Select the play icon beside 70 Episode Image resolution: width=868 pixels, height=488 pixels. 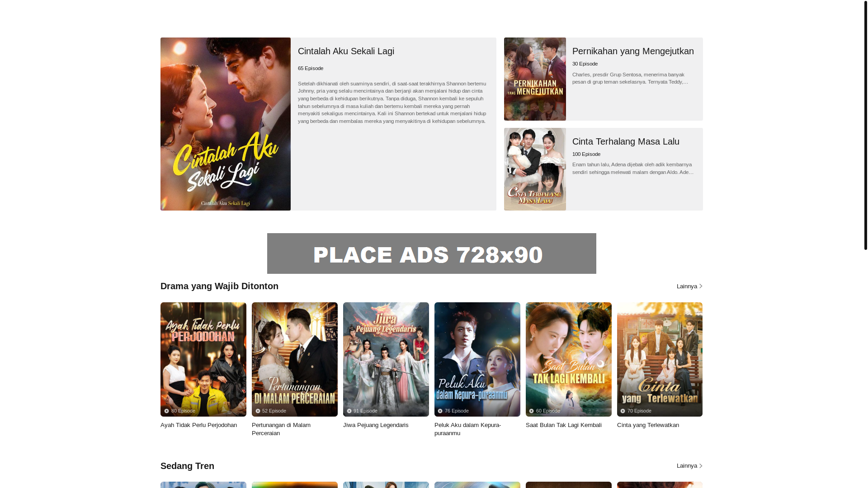click(623, 411)
